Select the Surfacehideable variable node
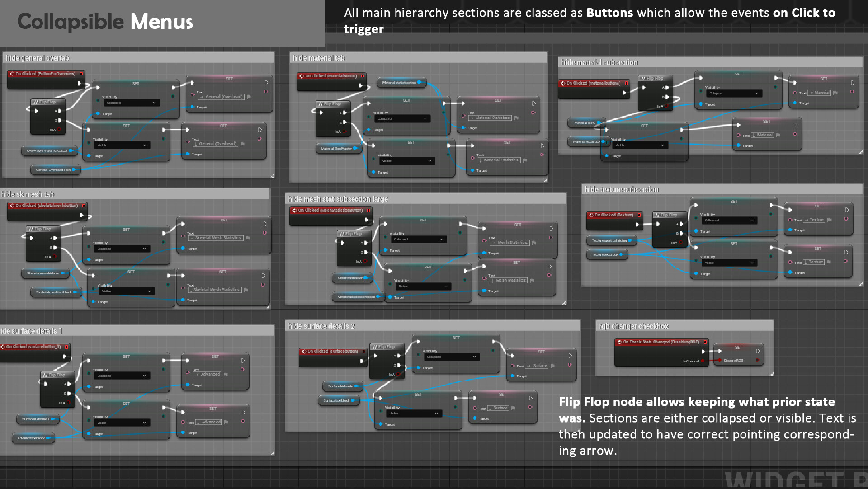Viewport: 868px width, 489px height. [x=341, y=386]
